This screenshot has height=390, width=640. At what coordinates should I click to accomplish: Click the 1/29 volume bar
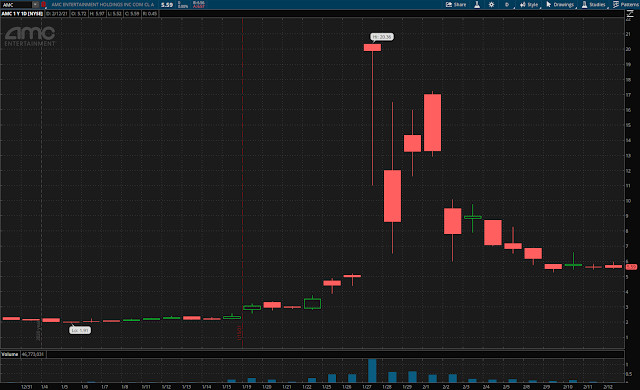[x=412, y=377]
